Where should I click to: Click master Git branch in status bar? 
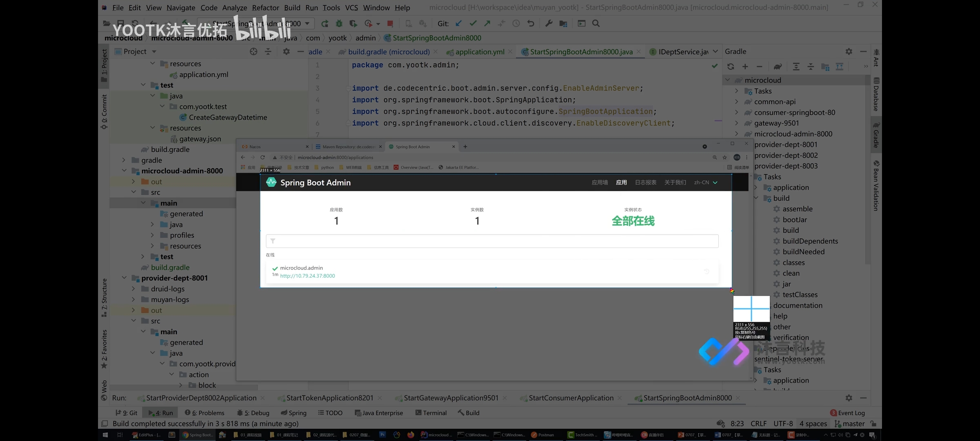(x=849, y=424)
